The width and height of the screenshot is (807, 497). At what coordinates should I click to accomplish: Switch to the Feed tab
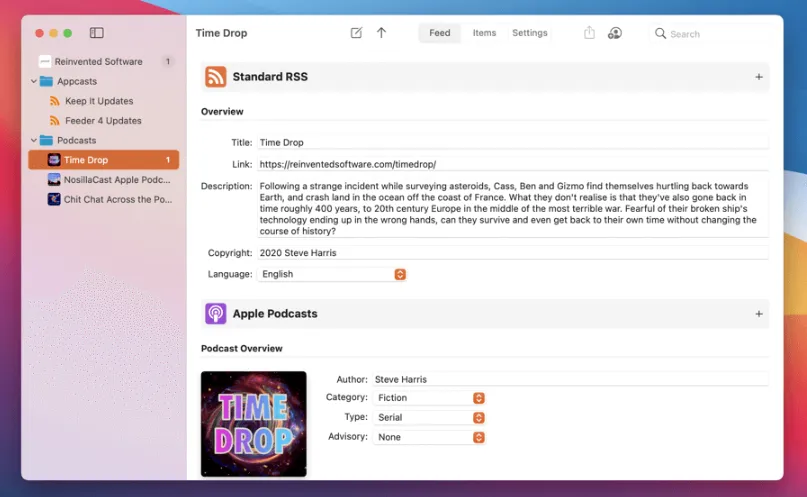pos(440,33)
